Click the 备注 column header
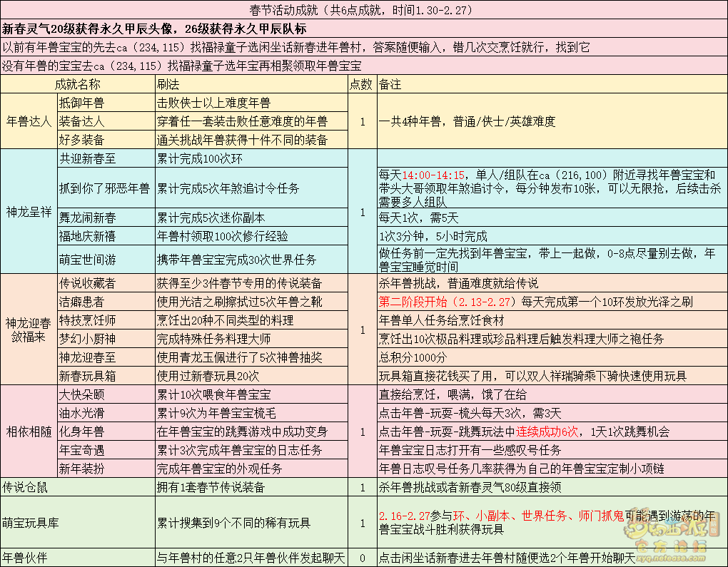728x567 pixels. (390, 84)
